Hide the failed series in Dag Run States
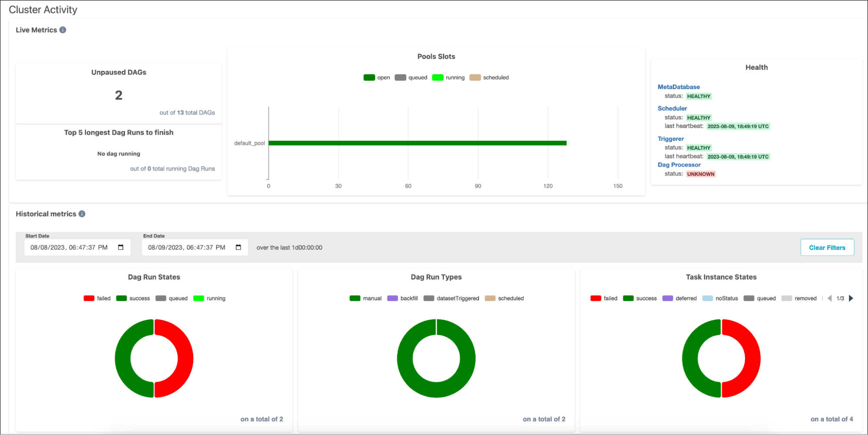This screenshot has width=868, height=435. [97, 299]
